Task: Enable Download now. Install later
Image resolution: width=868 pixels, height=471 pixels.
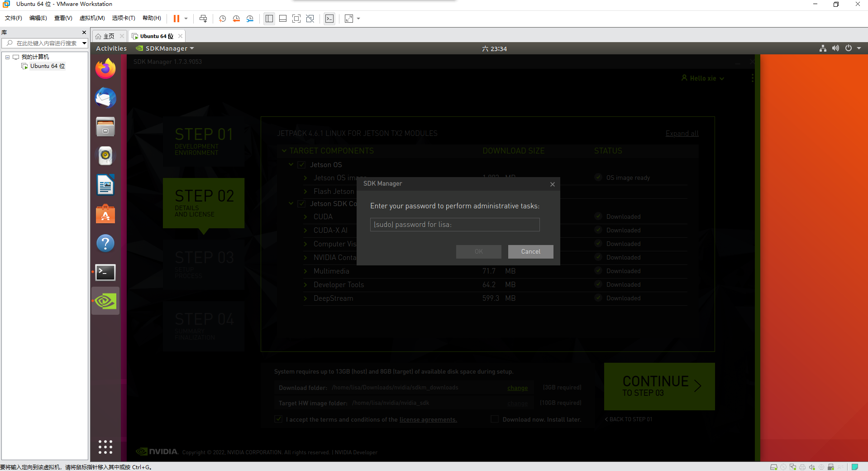Action: pyautogui.click(x=494, y=419)
